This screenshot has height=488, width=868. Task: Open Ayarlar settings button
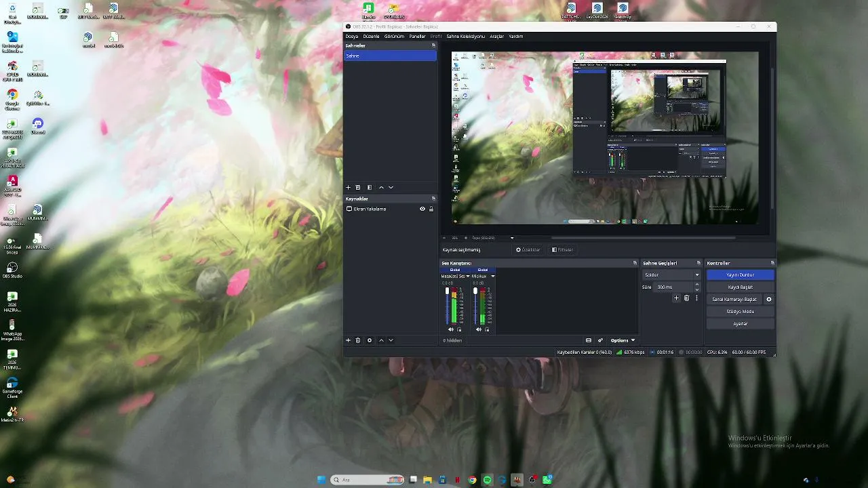(x=740, y=324)
